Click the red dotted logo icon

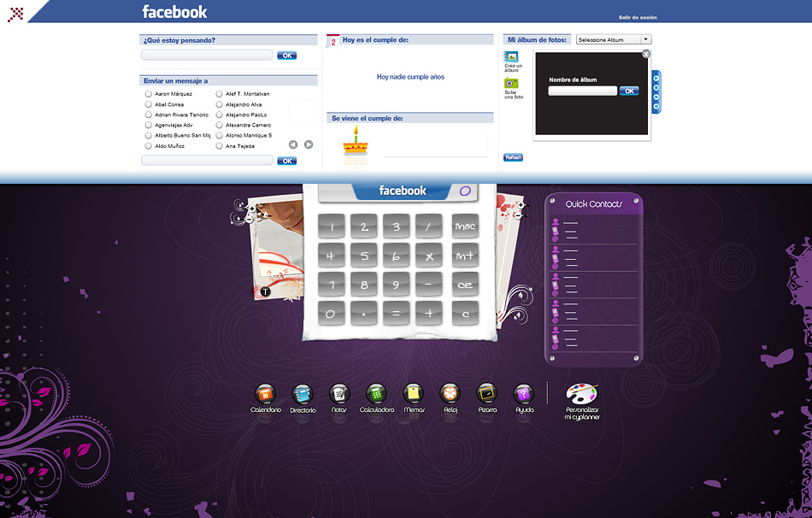coord(16,14)
